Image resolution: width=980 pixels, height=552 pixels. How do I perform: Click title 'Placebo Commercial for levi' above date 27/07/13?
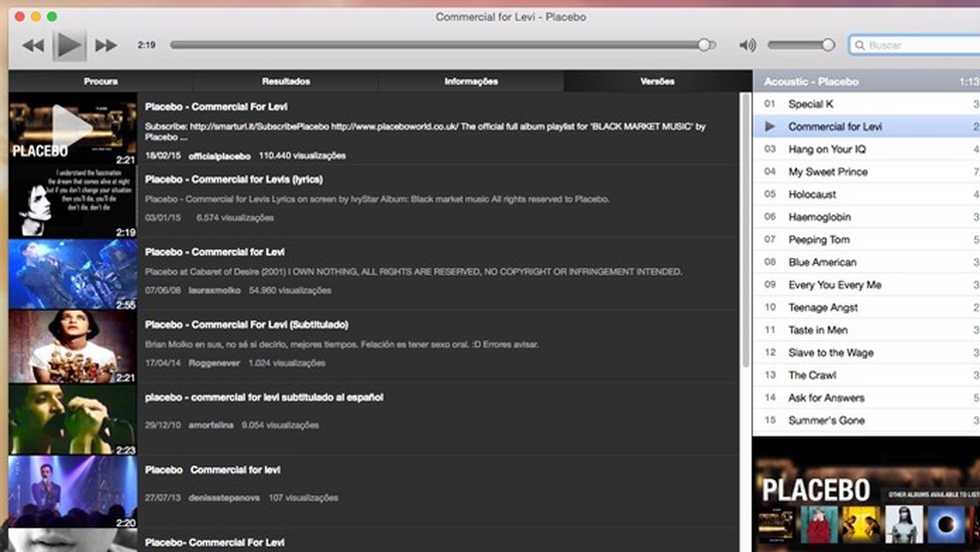(212, 469)
